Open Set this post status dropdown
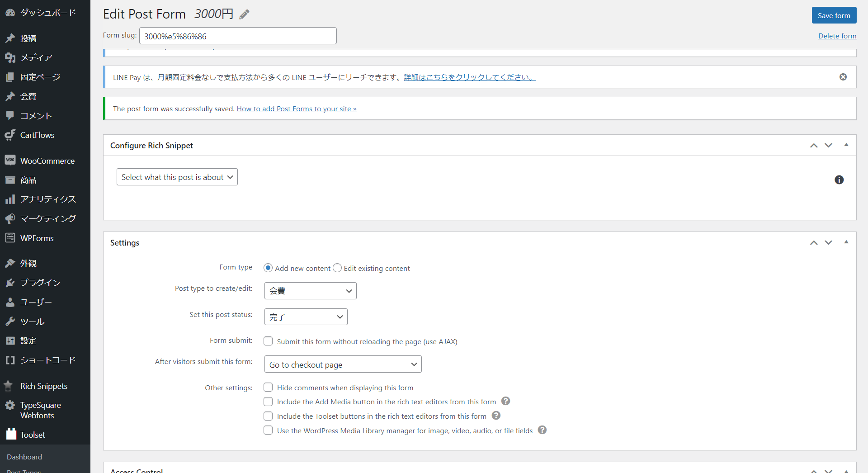The height and width of the screenshot is (473, 868). (x=306, y=317)
